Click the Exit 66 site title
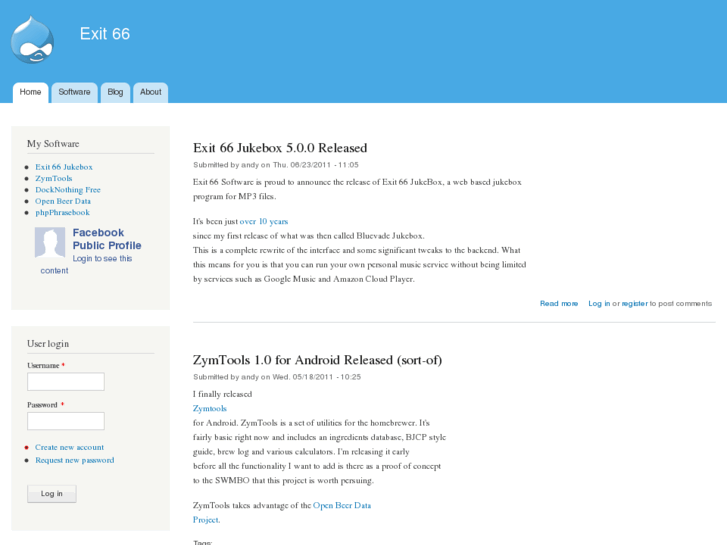This screenshot has height=545, width=727. coord(105,34)
